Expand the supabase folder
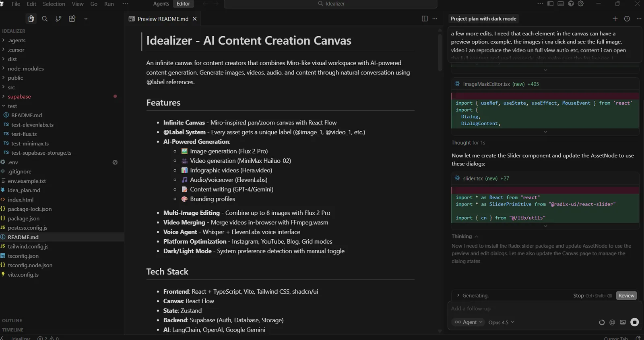This screenshot has height=340, width=644. [x=19, y=97]
